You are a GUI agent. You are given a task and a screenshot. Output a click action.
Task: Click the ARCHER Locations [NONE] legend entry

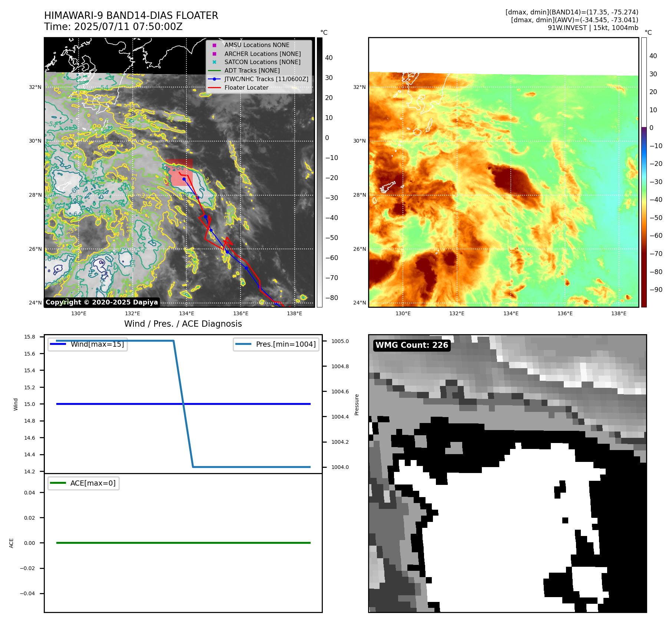(x=262, y=54)
